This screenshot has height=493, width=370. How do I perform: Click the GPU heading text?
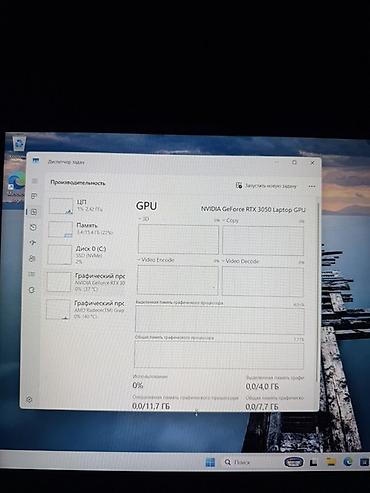click(146, 206)
